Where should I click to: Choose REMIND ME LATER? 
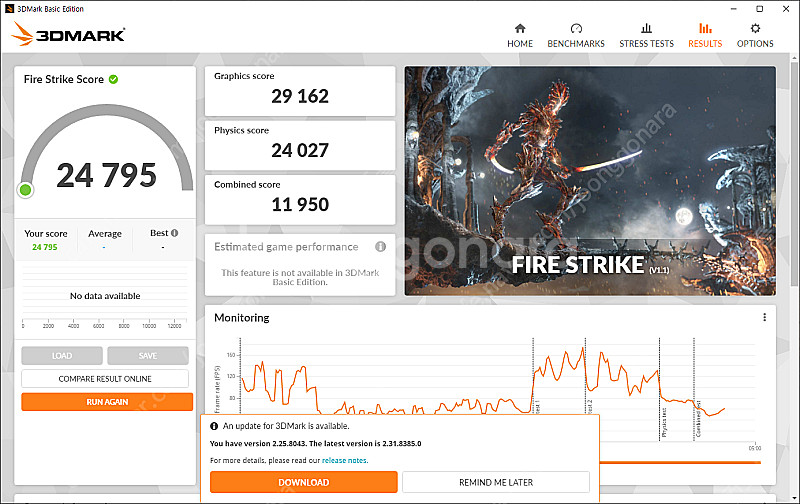click(x=496, y=482)
